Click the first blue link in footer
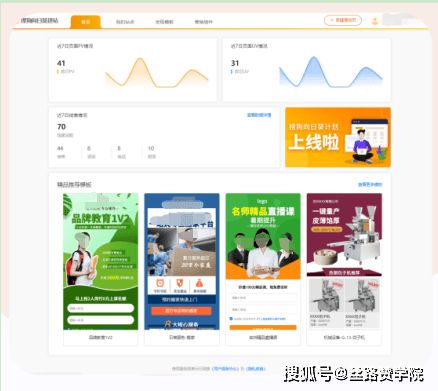438x391 pixels. point(225,369)
